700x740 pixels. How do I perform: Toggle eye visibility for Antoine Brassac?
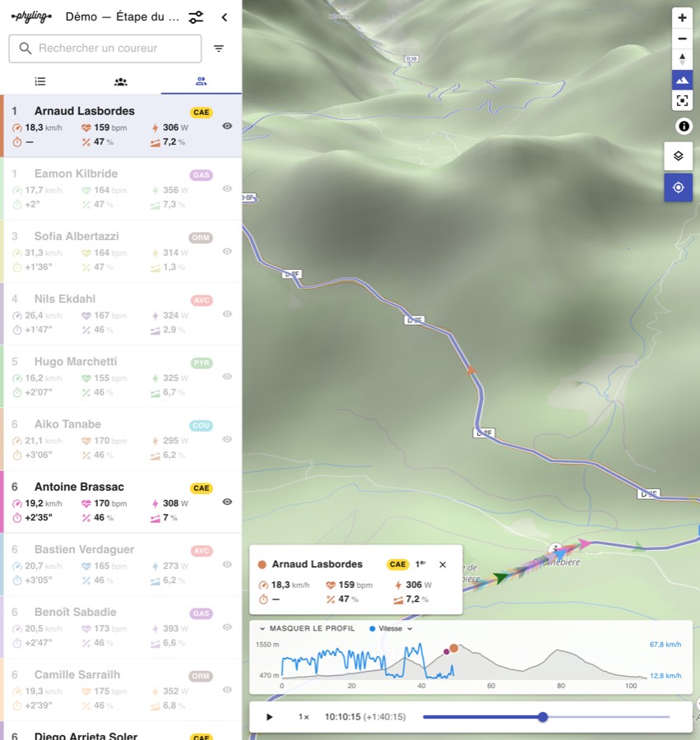(x=227, y=502)
